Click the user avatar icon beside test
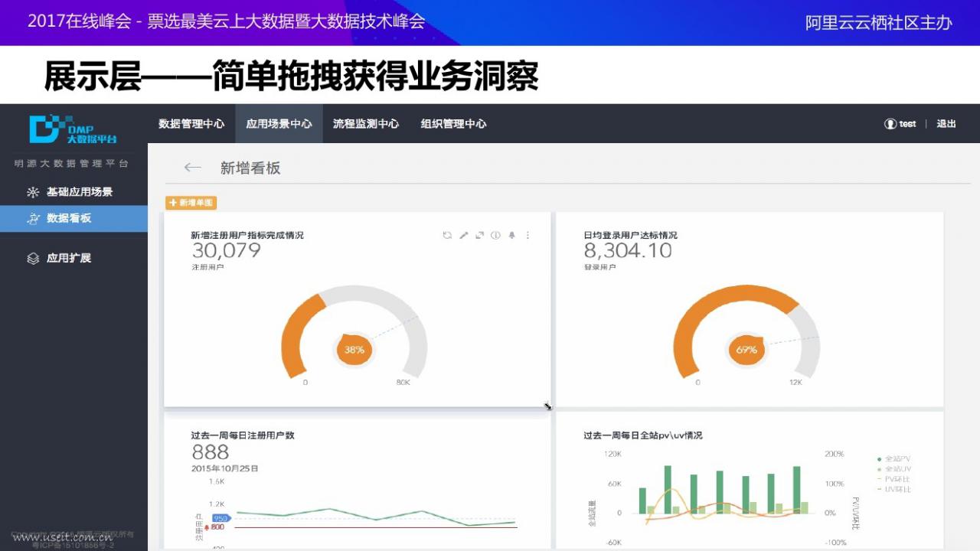 (x=890, y=124)
